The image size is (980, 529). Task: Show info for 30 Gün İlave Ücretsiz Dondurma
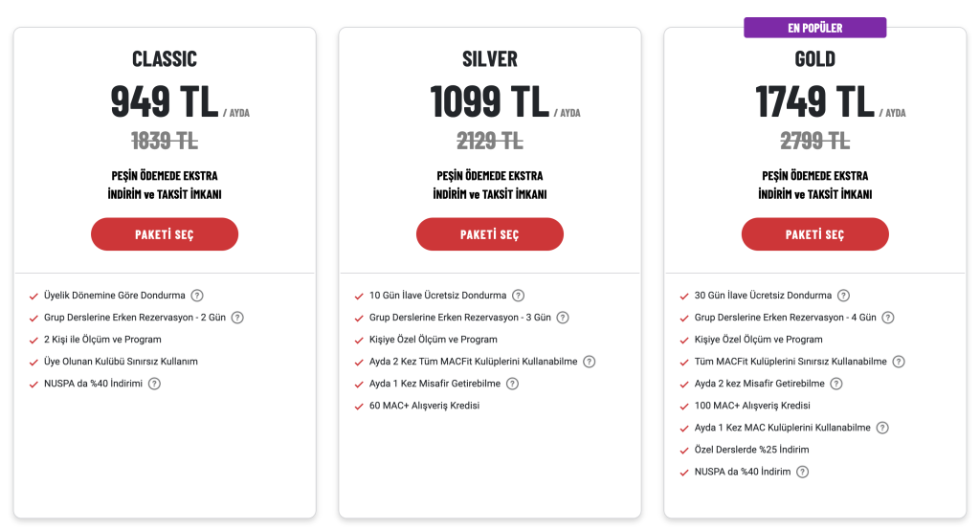coord(843,296)
